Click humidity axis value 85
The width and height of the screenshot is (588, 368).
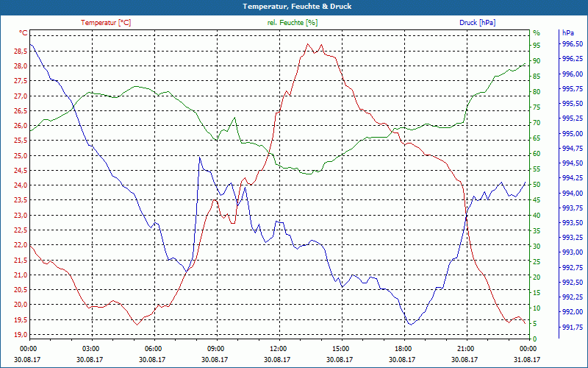point(537,77)
